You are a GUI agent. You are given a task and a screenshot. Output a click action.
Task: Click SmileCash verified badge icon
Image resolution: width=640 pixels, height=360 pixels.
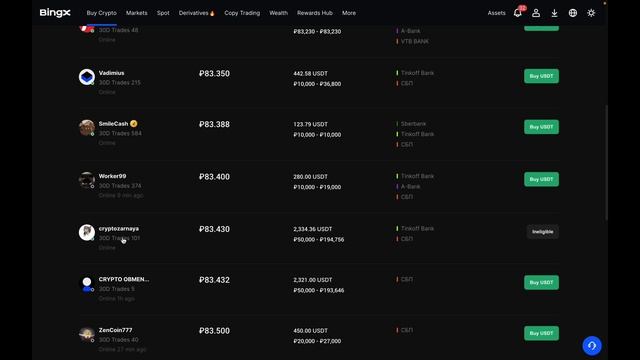pyautogui.click(x=133, y=124)
